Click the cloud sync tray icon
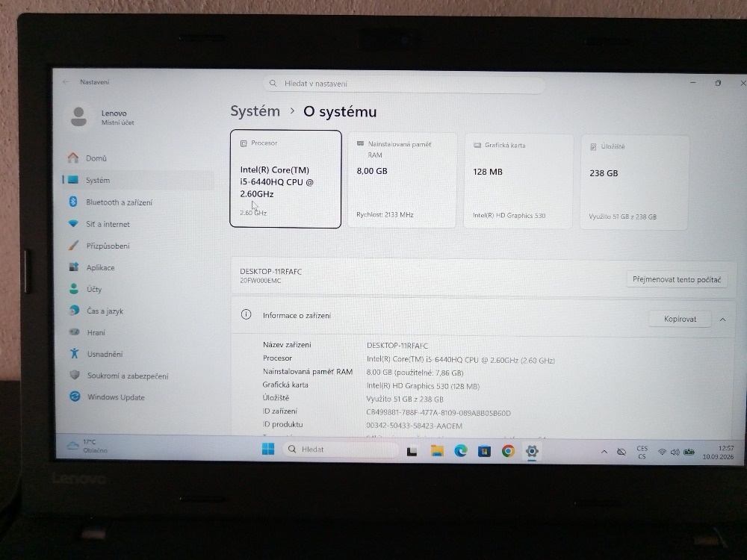 [622, 452]
